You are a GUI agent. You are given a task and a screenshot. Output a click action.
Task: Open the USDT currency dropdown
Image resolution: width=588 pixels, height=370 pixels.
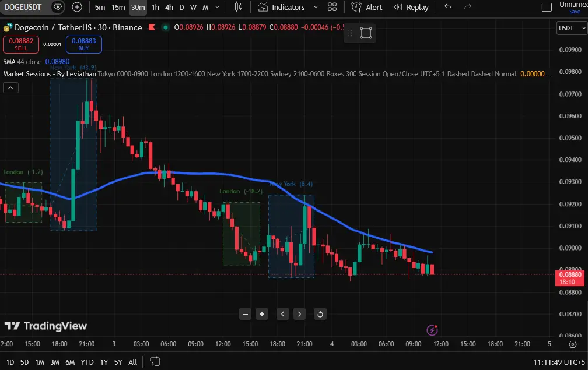[572, 28]
